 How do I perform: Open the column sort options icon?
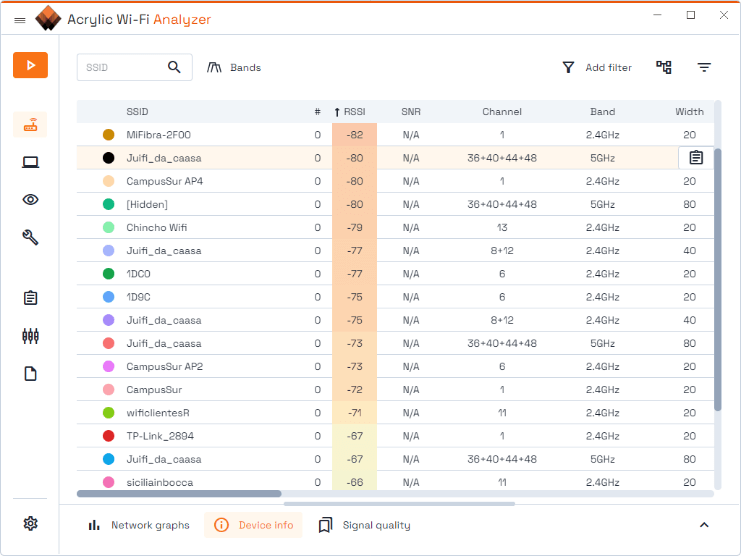(704, 67)
